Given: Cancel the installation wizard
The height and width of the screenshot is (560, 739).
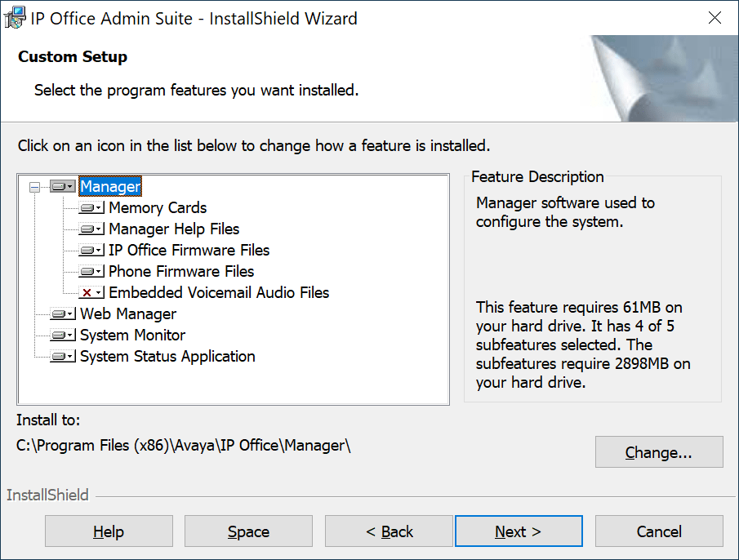Looking at the screenshot, I should coord(659,531).
